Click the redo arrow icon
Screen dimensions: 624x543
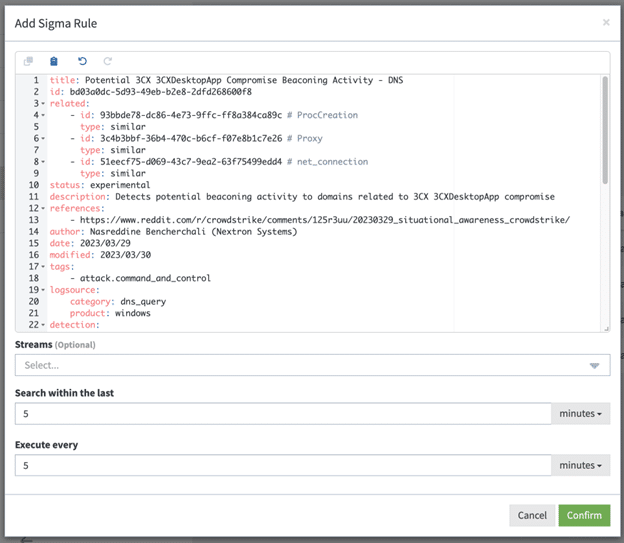(x=108, y=62)
